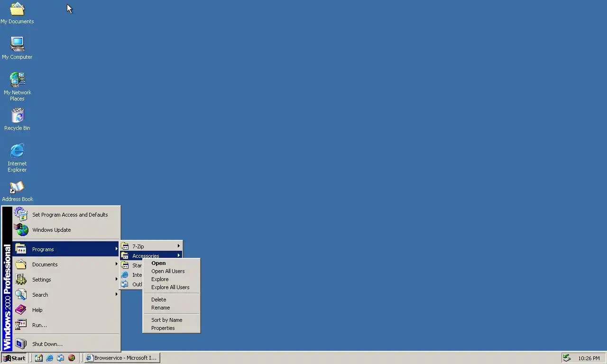This screenshot has width=607, height=364.
Task: Choose Delete in the context menu
Action: [x=171, y=300]
